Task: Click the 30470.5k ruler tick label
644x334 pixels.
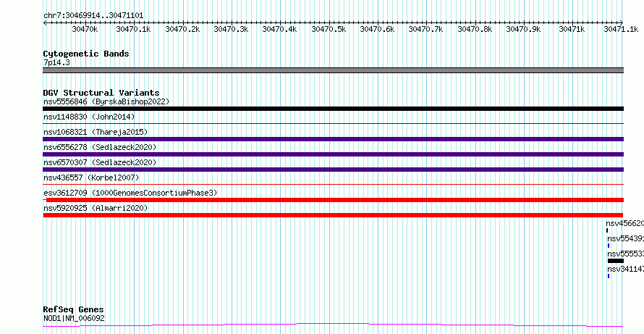Action: (329, 29)
